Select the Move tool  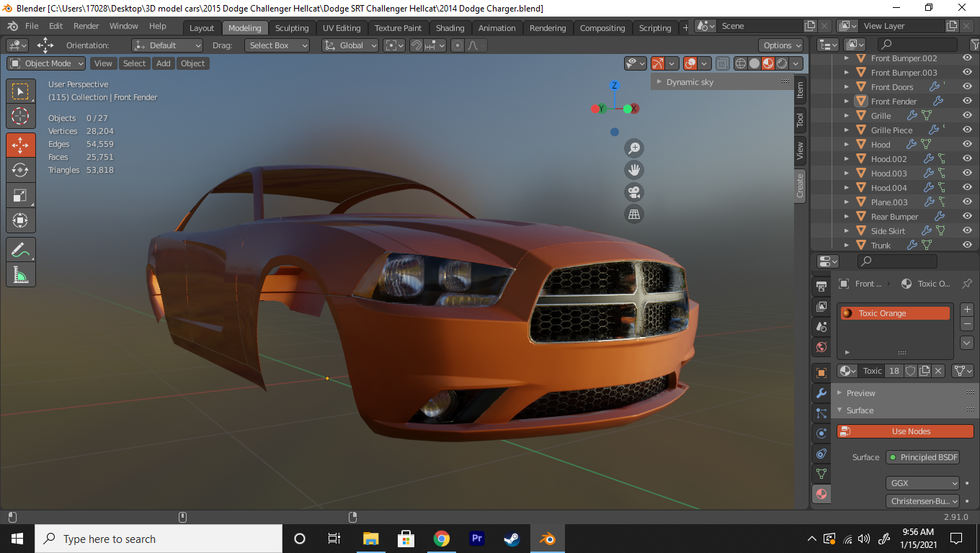tap(21, 145)
